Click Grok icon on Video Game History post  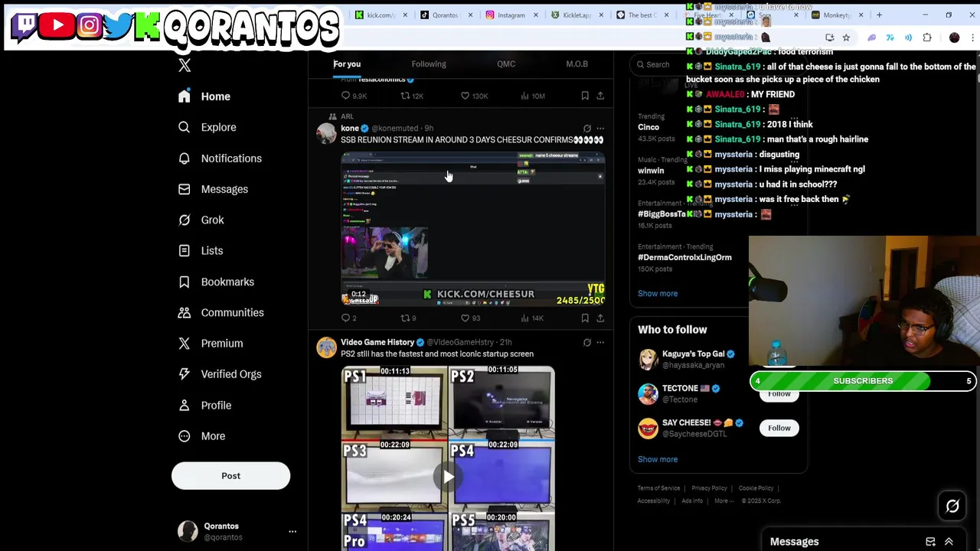(587, 343)
